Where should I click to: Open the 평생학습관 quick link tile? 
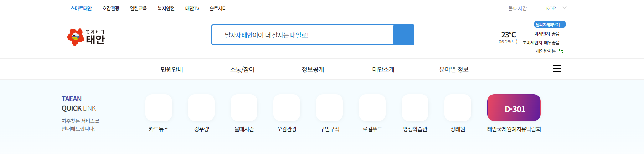click(x=415, y=107)
